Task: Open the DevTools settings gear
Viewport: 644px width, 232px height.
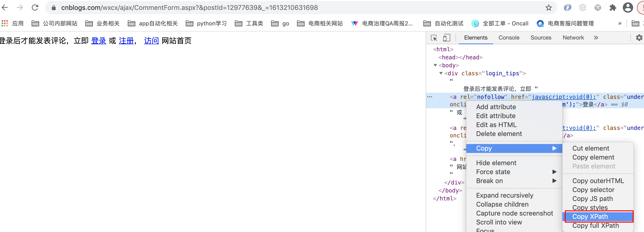Action: (639, 38)
